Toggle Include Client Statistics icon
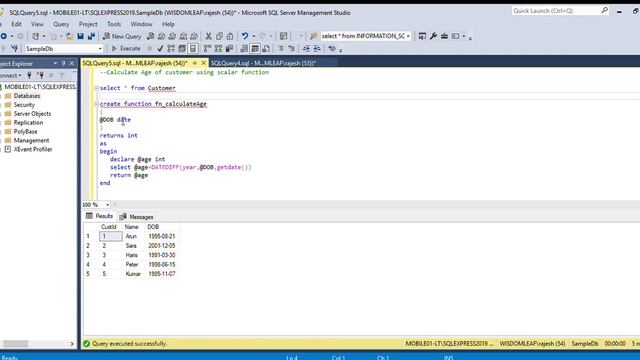This screenshot has height=360, width=640. coord(229,49)
